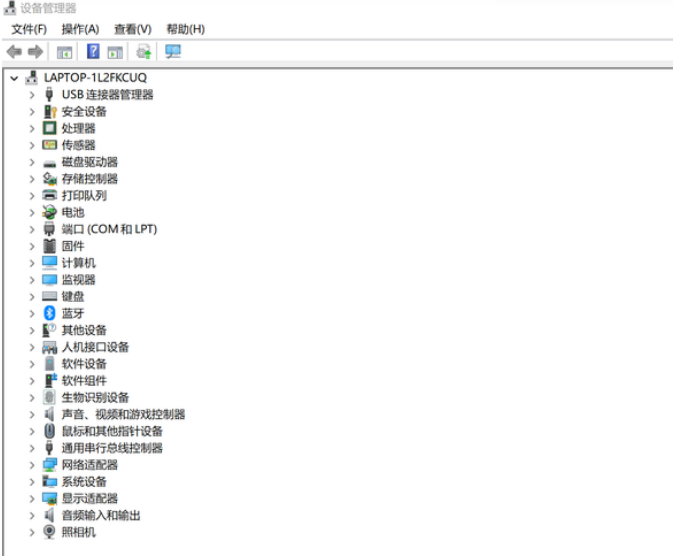The image size is (673, 558).
Task: Click the 其他设备 unknown device icon
Action: (49, 330)
